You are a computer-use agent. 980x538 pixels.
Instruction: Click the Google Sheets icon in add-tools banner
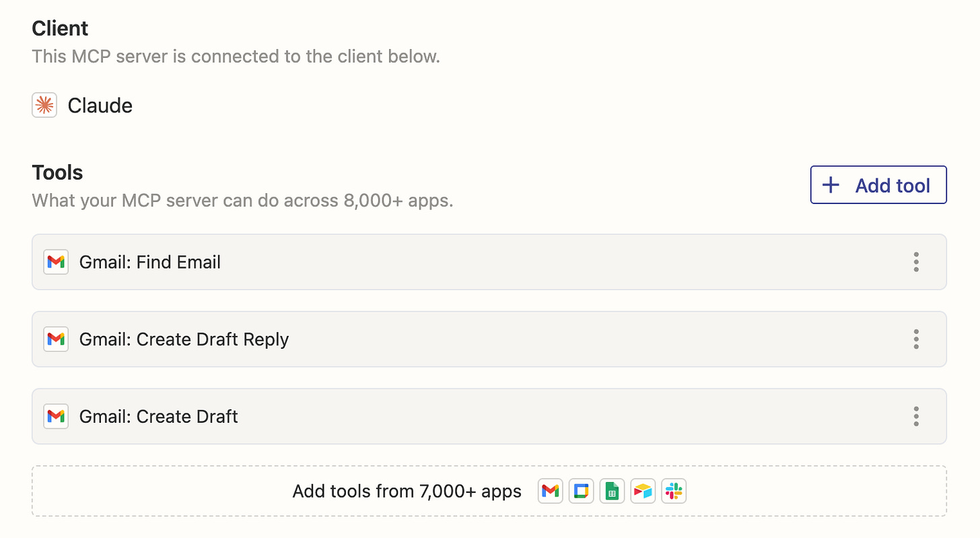click(x=612, y=492)
